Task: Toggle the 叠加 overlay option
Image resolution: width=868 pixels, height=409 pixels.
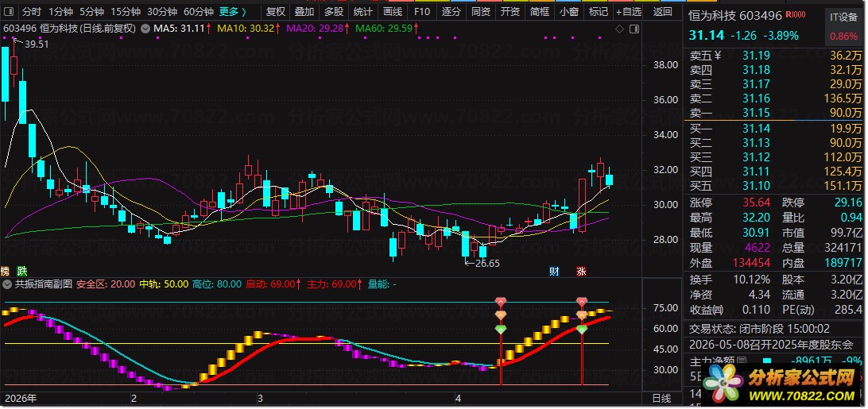Action: point(304,12)
